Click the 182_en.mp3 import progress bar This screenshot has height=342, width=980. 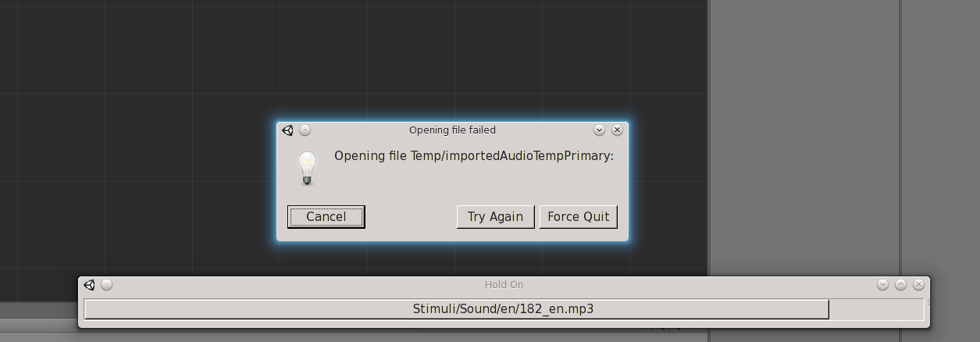pyautogui.click(x=456, y=309)
